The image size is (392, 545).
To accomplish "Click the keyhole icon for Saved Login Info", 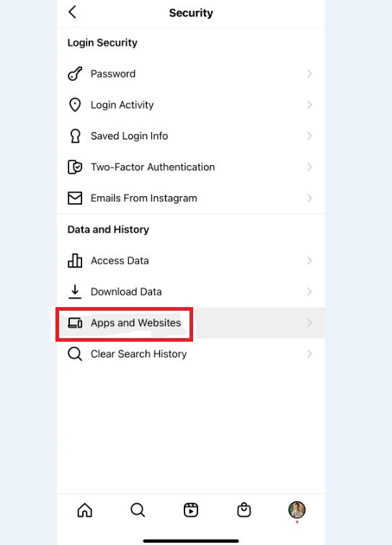I will (x=75, y=136).
